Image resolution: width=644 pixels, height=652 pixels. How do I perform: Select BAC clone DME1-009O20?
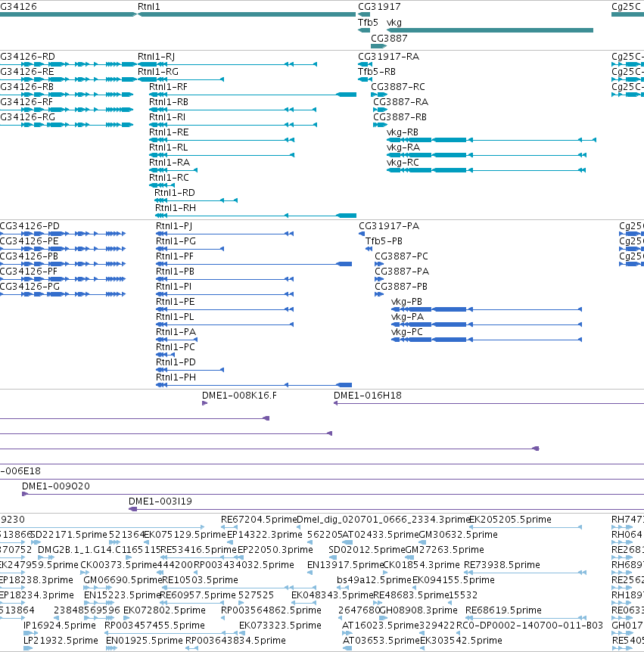pos(333,494)
